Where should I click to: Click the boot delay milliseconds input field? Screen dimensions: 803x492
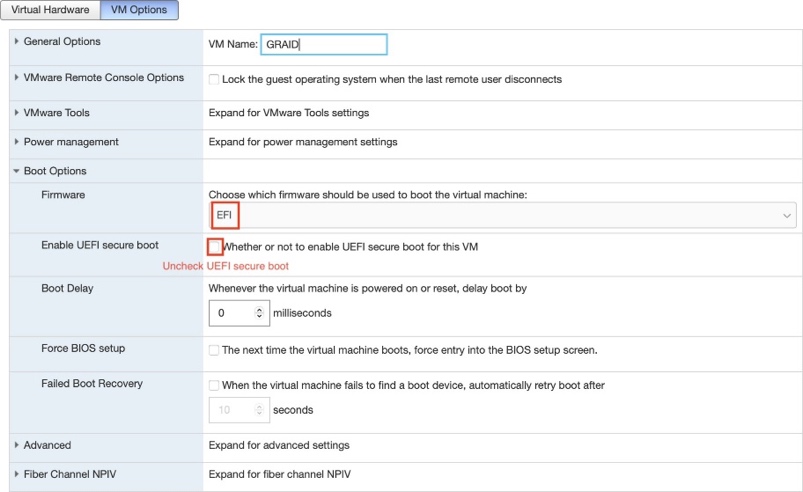pyautogui.click(x=232, y=313)
